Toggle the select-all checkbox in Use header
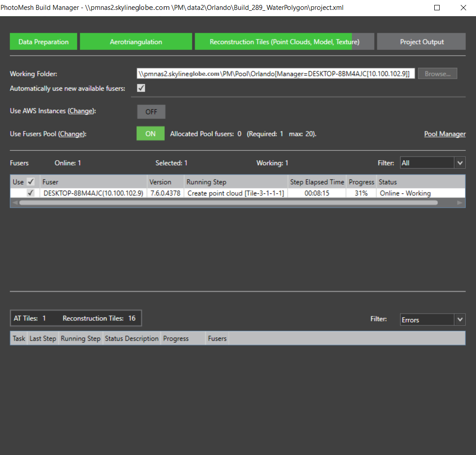The image size is (476, 455). pos(31,182)
